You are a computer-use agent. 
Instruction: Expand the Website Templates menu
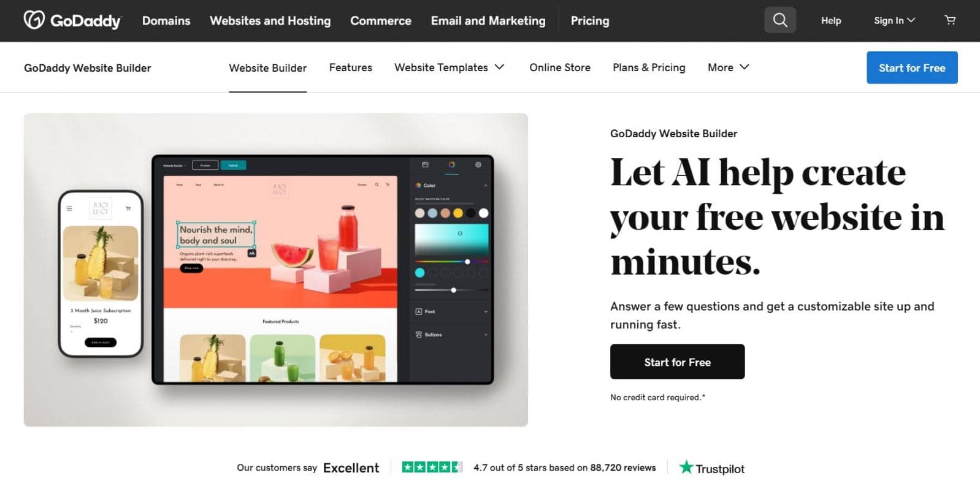coord(449,67)
